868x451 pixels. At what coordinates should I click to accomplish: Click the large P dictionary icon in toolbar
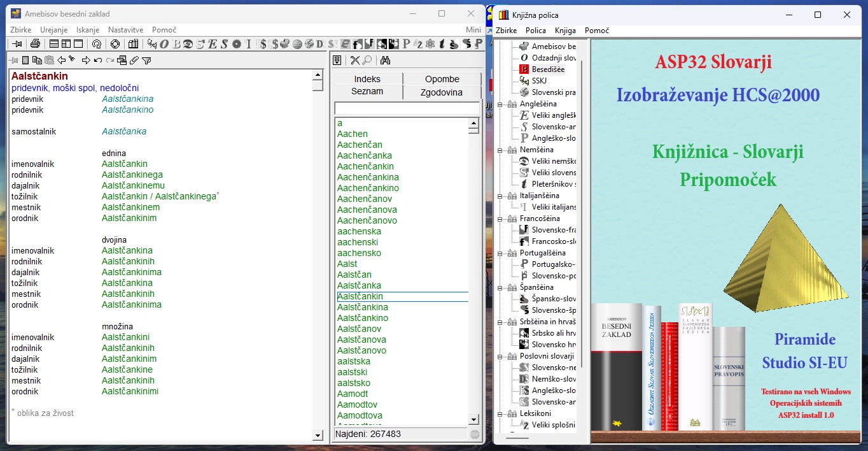(406, 44)
